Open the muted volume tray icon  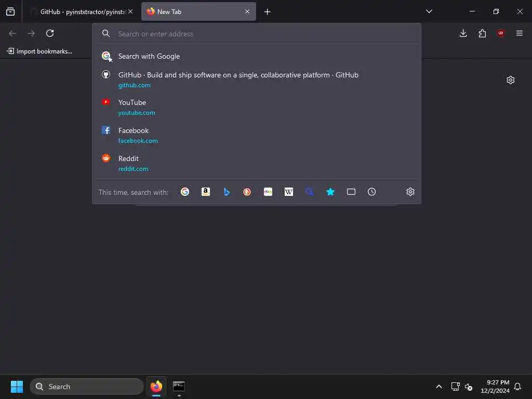(469, 387)
